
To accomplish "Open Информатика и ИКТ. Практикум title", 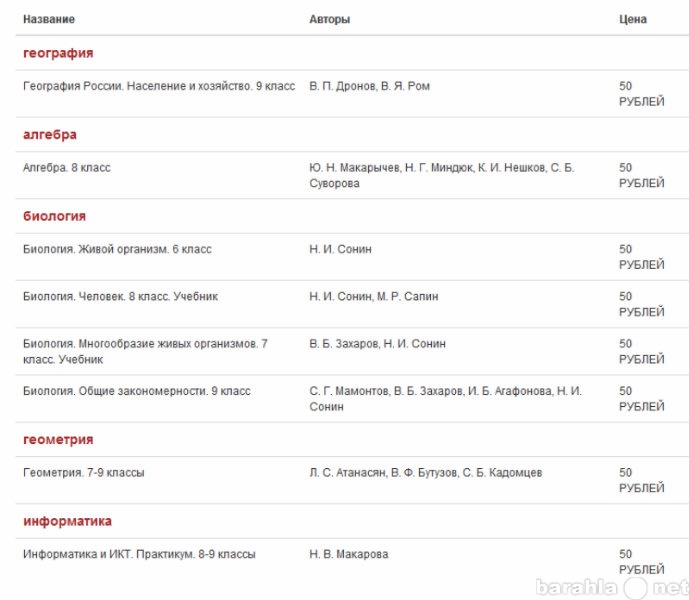I will pyautogui.click(x=139, y=554).
